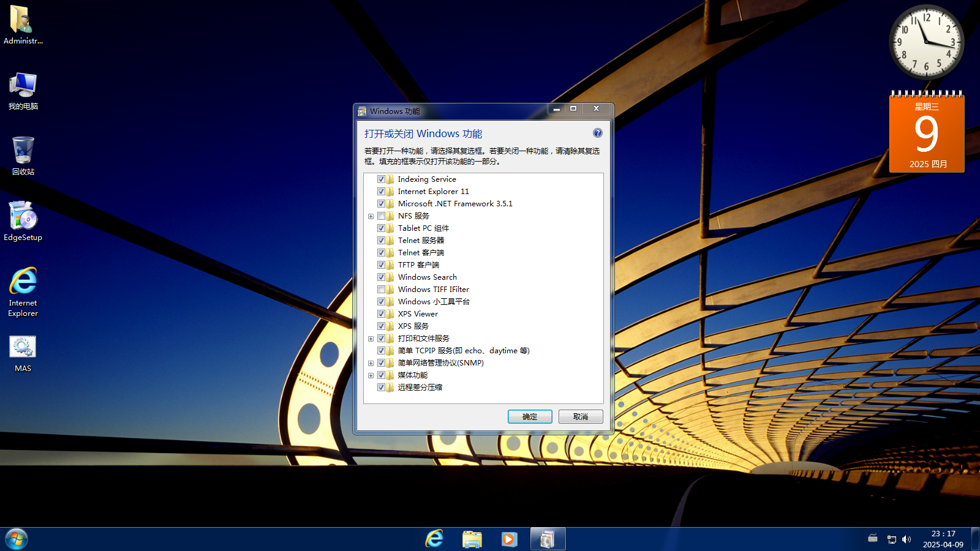This screenshot has width=980, height=551.
Task: Click 取消 to cancel
Action: pyautogui.click(x=581, y=417)
